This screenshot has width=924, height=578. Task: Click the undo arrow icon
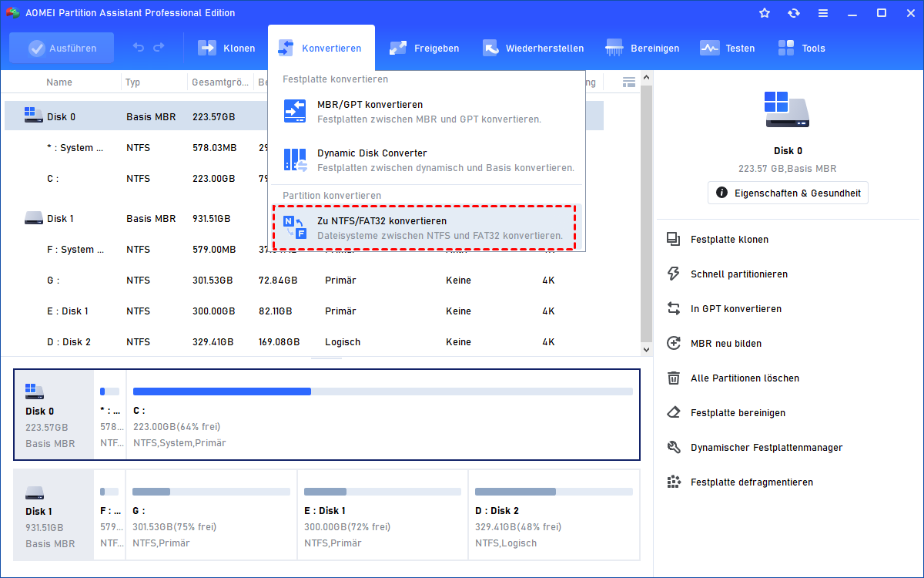pos(139,48)
